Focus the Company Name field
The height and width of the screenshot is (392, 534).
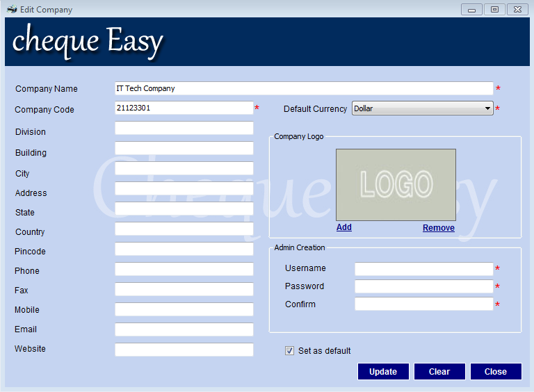click(x=304, y=88)
